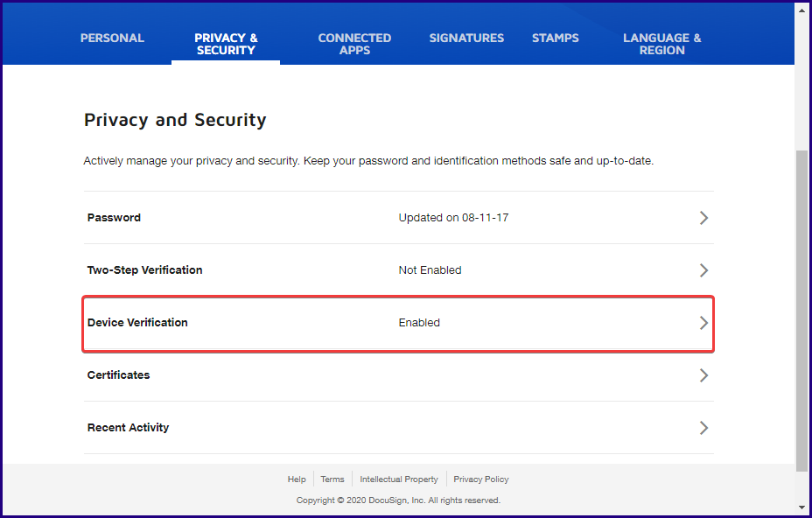Click the scrollbar down arrow
The width and height of the screenshot is (812, 518).
pyautogui.click(x=803, y=507)
